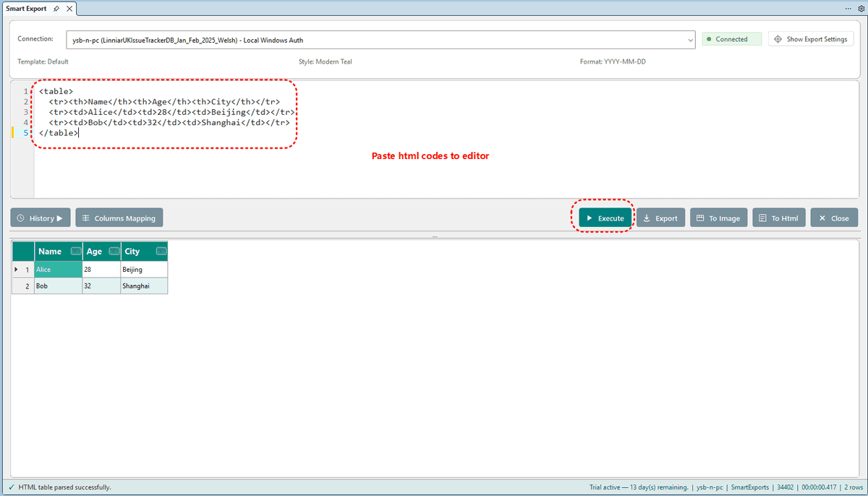Sort by Name column header
This screenshot has height=496, width=868.
(x=50, y=252)
